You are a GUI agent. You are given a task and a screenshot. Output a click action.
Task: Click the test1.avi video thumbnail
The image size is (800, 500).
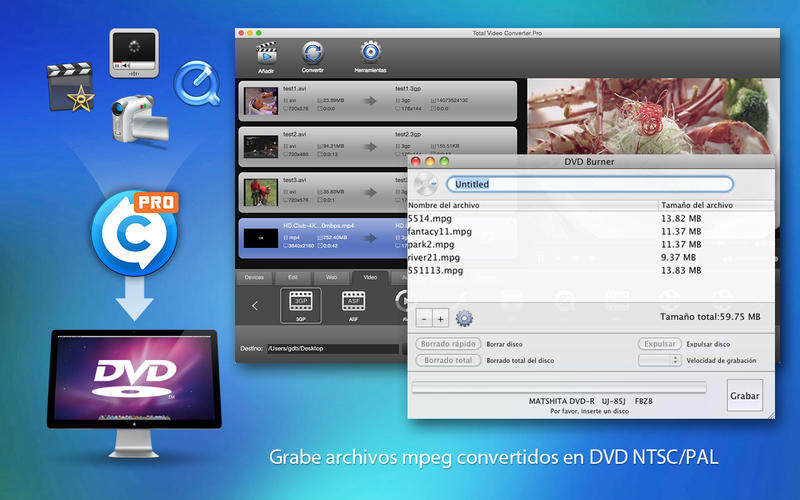261,101
